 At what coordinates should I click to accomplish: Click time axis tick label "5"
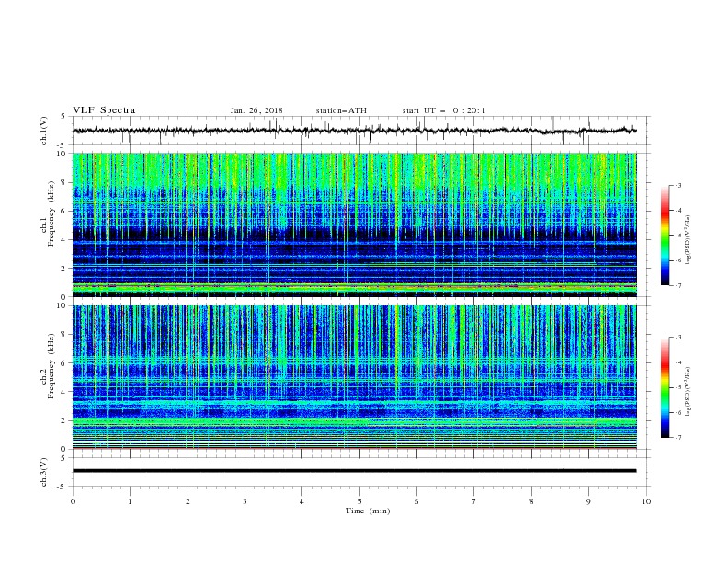coord(359,501)
